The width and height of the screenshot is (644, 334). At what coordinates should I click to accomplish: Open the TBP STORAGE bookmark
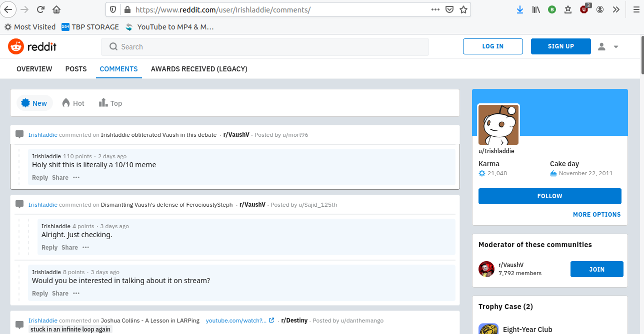[90, 27]
